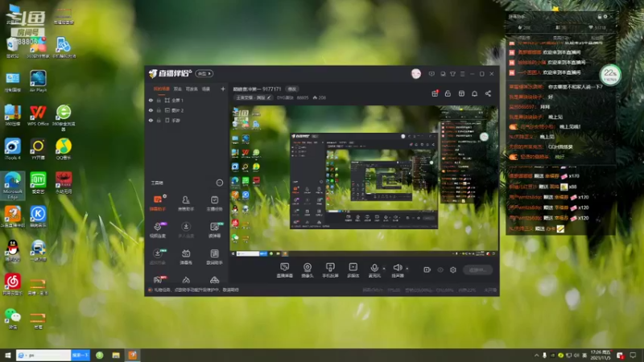Open the mode switch pill beside the logo
Viewport: 644px width, 362px height.
point(204,73)
